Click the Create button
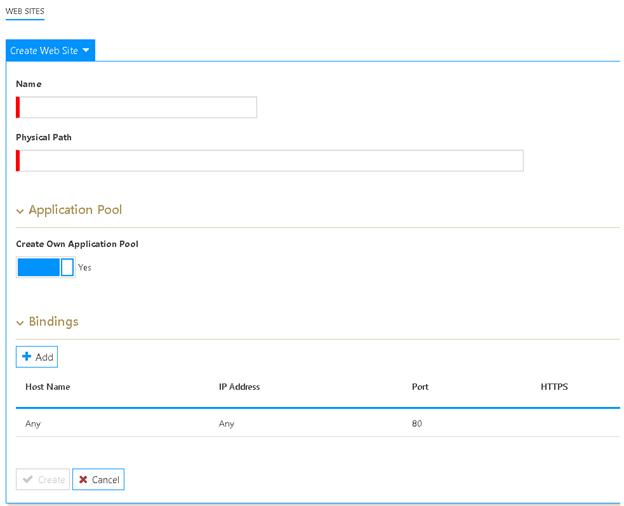 [x=43, y=479]
